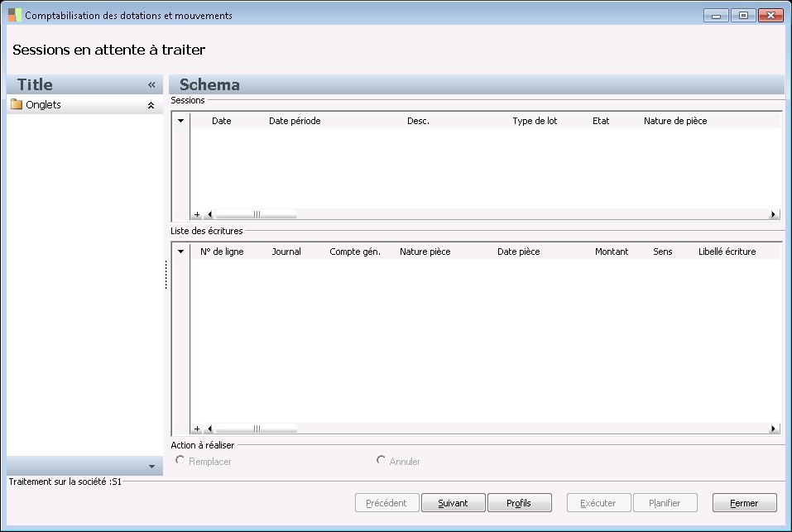Collapse the Onglets group chevron
792x532 pixels.
click(x=151, y=106)
